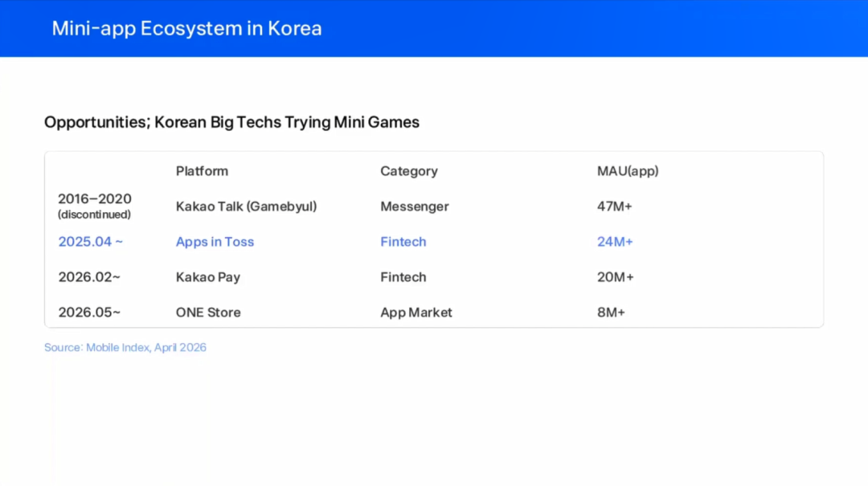The width and height of the screenshot is (868, 486).
Task: Select the '8M+' MAU value
Action: point(611,312)
